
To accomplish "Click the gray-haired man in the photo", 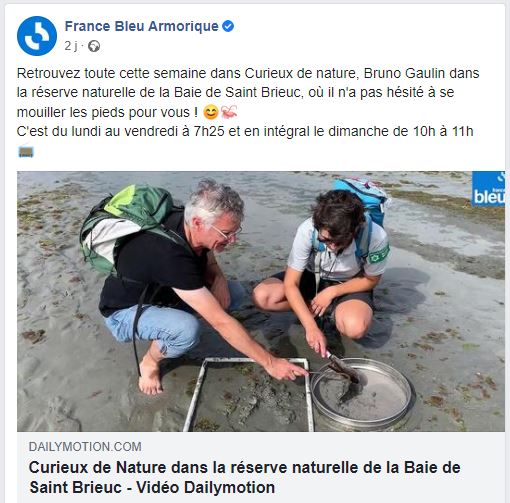I will (187, 283).
